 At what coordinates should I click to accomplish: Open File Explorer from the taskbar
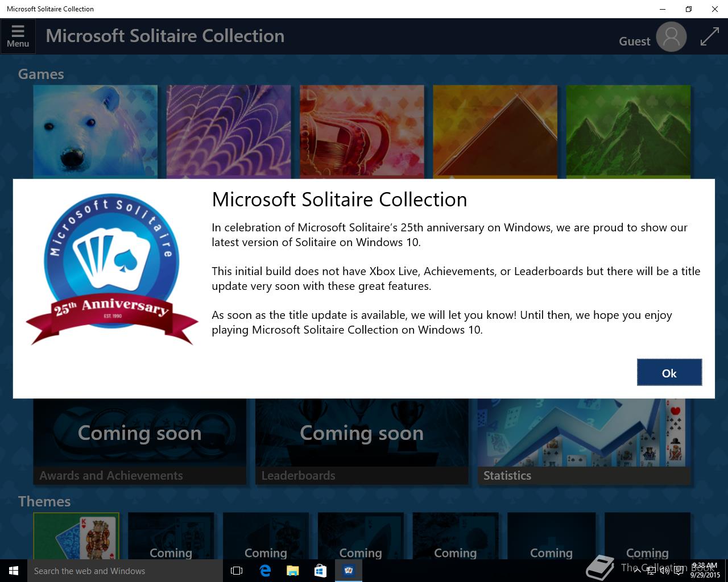click(x=293, y=571)
